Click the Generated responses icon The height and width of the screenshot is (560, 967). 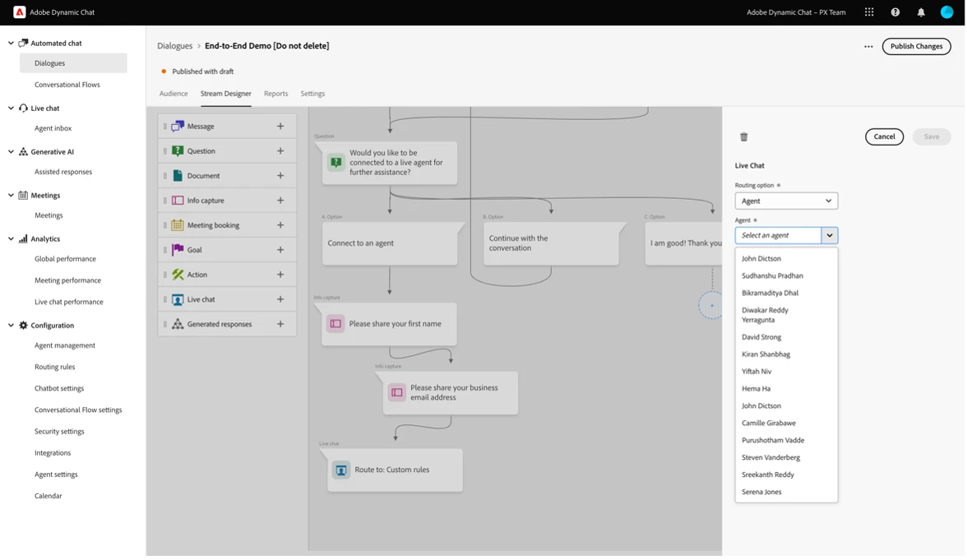click(178, 324)
